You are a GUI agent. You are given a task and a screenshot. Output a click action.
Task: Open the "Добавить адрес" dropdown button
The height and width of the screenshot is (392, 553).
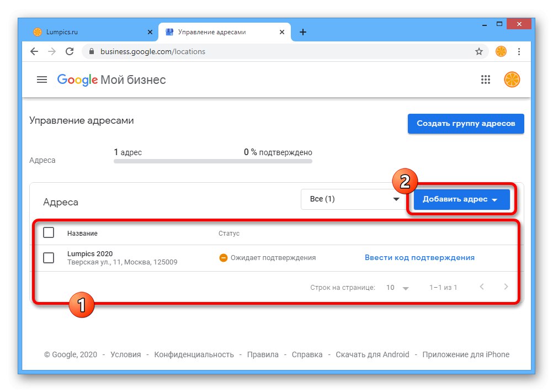coord(460,199)
